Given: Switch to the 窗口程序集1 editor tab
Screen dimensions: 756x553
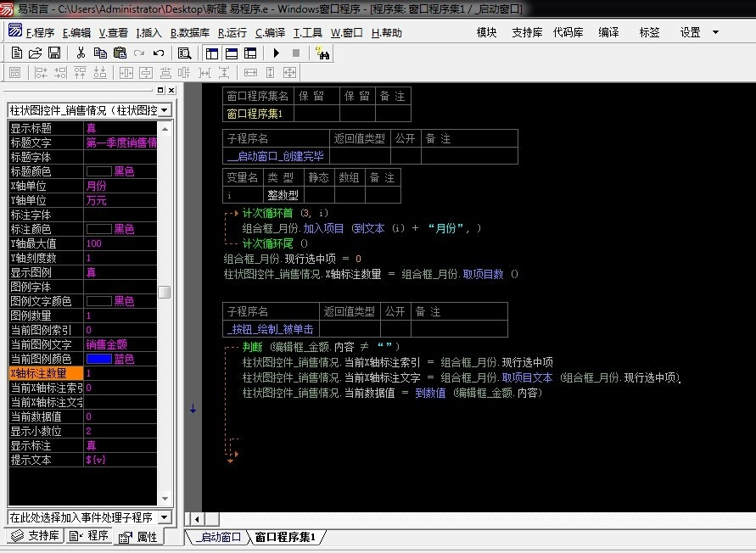Looking at the screenshot, I should [285, 537].
